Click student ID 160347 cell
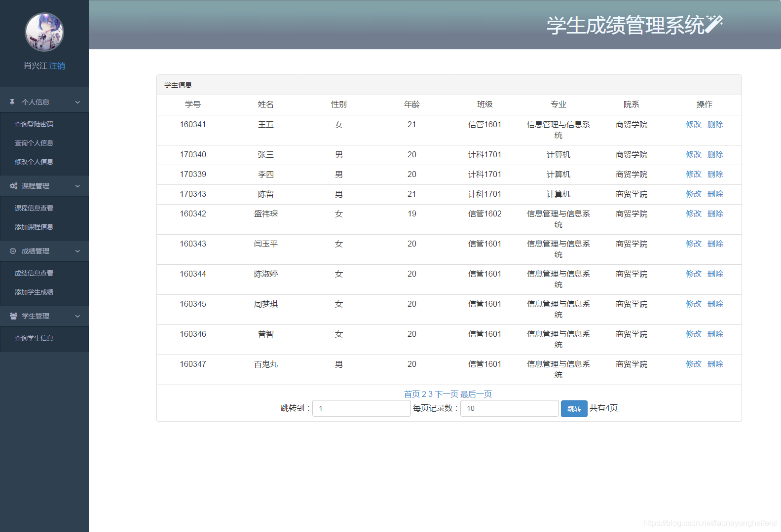This screenshot has height=532, width=781. [193, 364]
